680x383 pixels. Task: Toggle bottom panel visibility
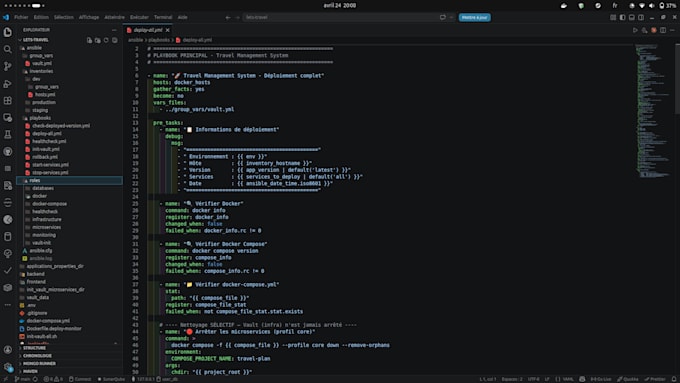click(x=632, y=17)
